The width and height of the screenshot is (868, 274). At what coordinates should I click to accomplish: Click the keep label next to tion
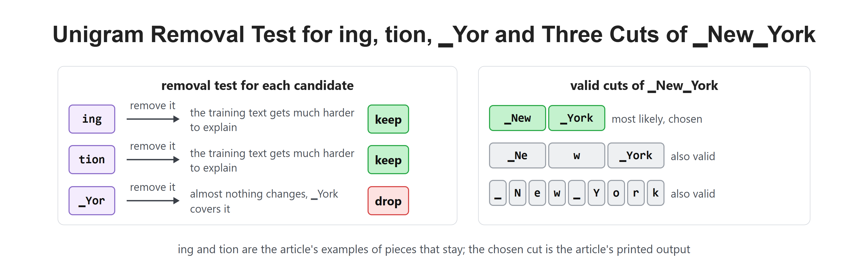click(x=388, y=160)
